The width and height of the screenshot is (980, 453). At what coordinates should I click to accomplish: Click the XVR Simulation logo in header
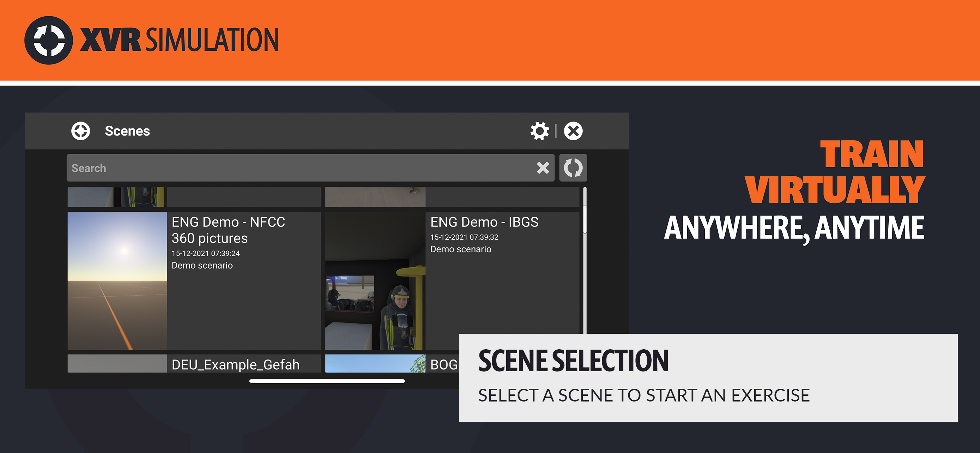tap(151, 40)
